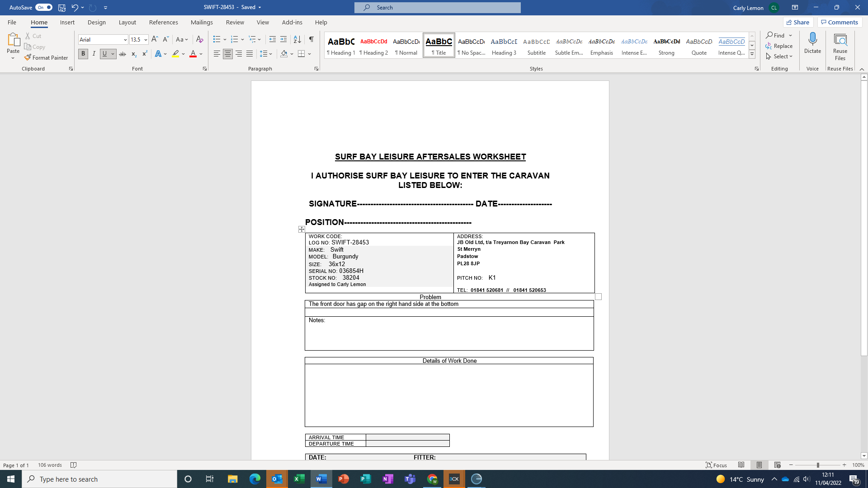Click the Dictate microphone icon

coord(812,40)
